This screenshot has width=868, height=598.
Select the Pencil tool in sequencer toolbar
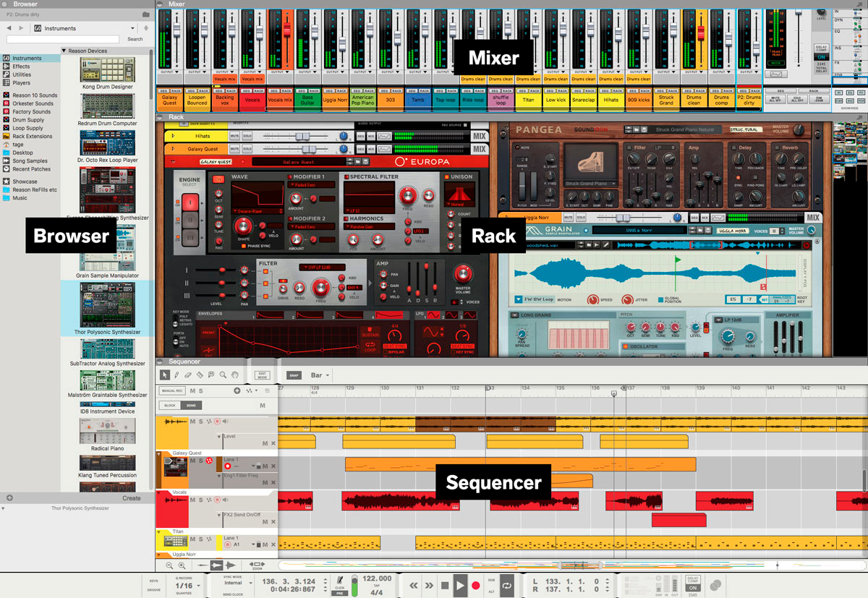[176, 375]
